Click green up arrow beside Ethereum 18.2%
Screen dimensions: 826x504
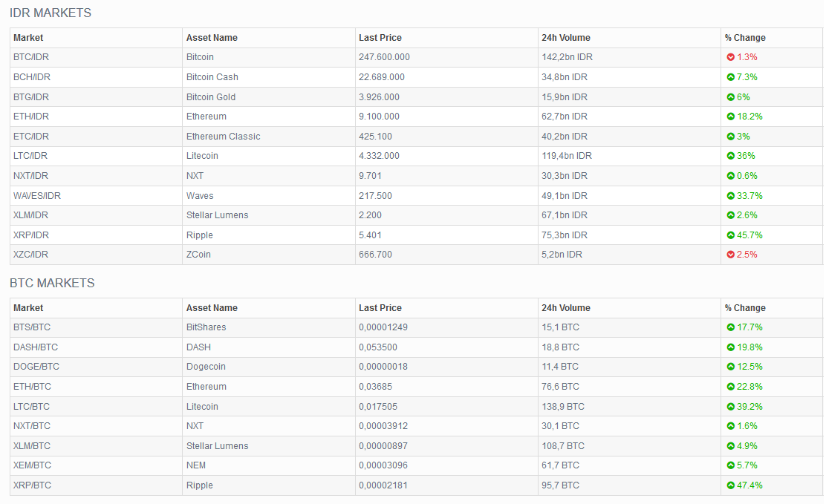point(730,117)
